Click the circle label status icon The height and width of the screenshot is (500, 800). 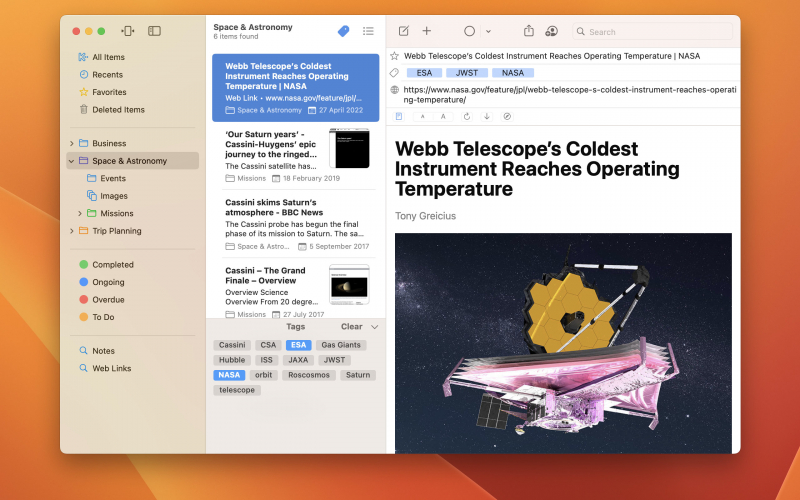point(469,31)
